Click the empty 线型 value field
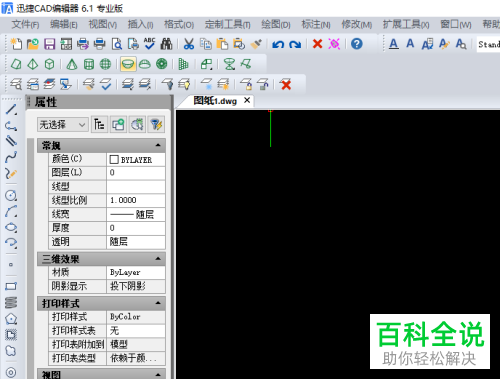Image resolution: width=500 pixels, height=379 pixels. [136, 187]
